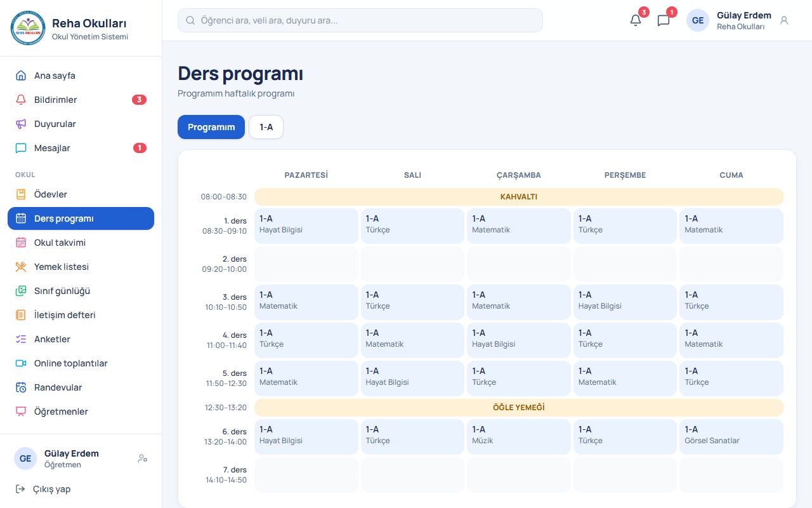The width and height of the screenshot is (812, 508).
Task: Click the Öğretmenler presentation icon
Action: [21, 411]
